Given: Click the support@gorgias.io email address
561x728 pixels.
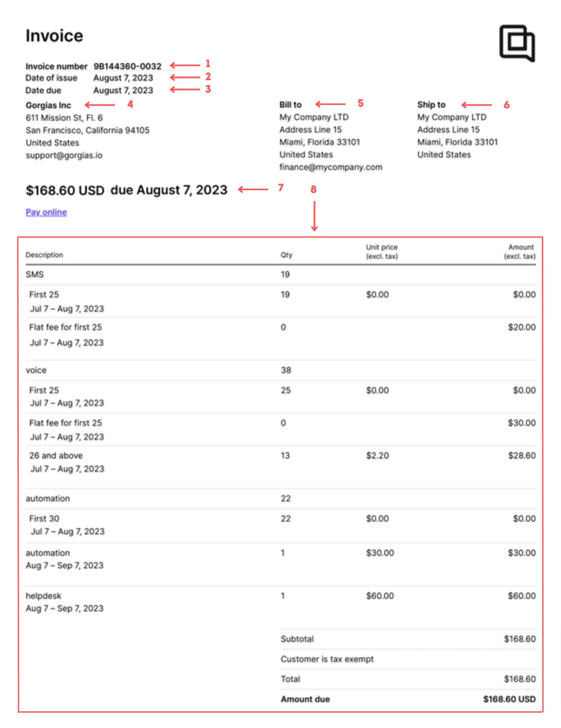Looking at the screenshot, I should point(64,155).
